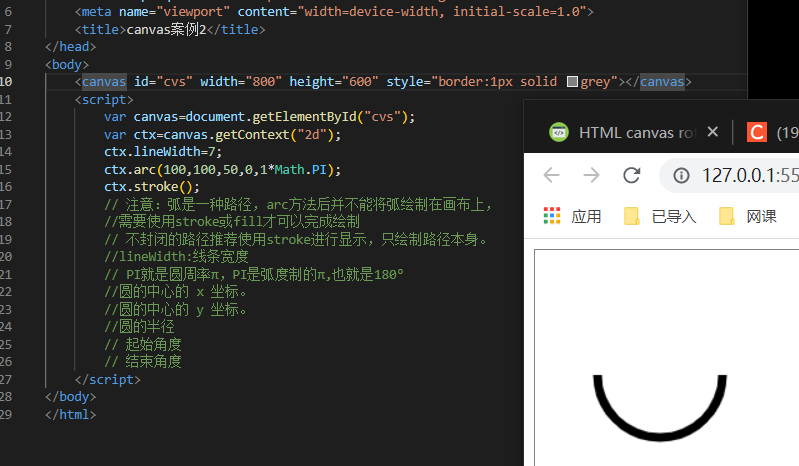Click the opening <body> tag
Screen dimensions: 799x466
67,65
